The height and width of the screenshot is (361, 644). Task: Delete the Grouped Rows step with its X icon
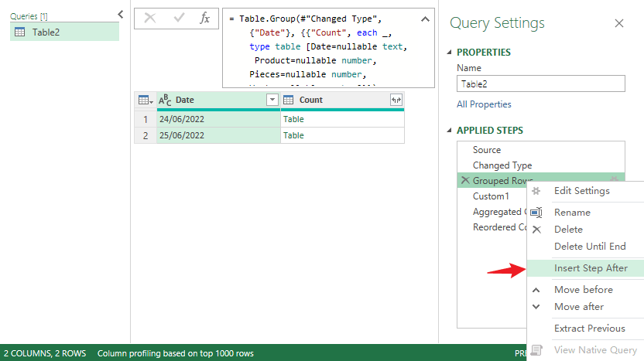pyautogui.click(x=465, y=180)
